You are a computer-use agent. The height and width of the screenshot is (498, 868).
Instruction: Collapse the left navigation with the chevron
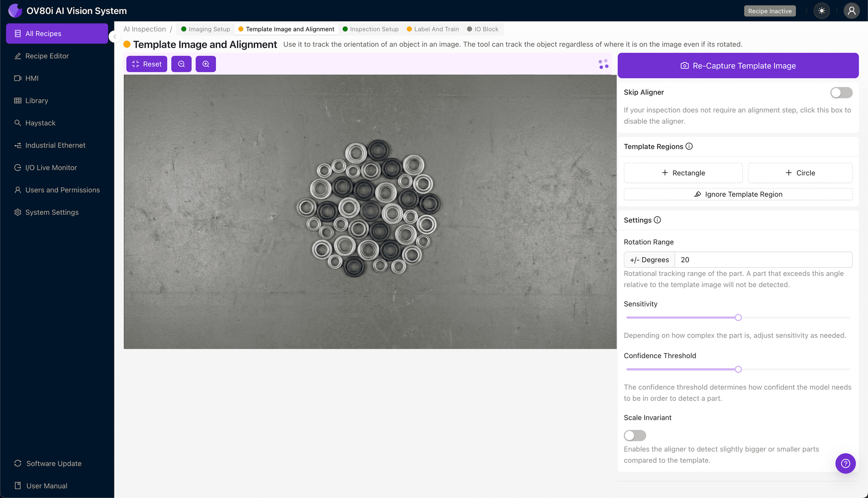click(x=114, y=36)
